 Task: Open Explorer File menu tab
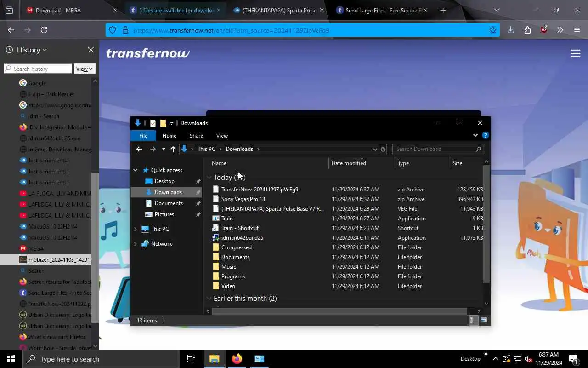(143, 136)
